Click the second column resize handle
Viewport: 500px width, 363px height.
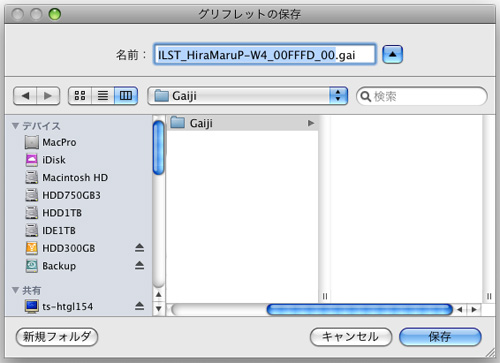489,296
